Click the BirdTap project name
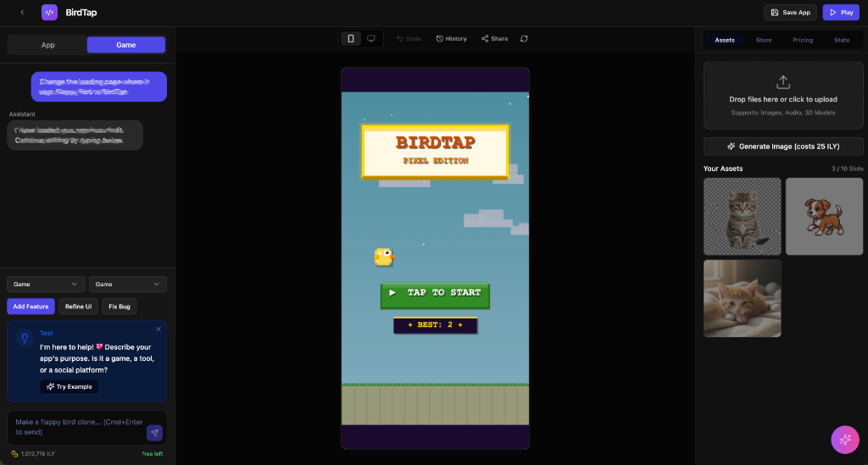868x465 pixels. point(81,12)
